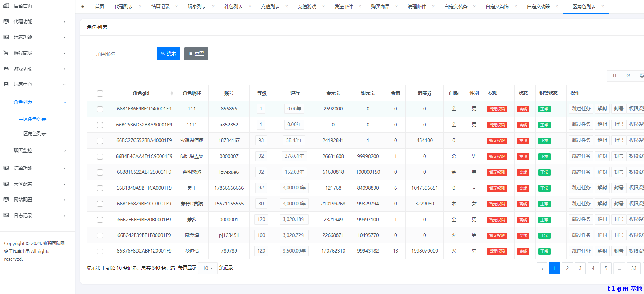The height and width of the screenshot is (294, 644).
Task: Expand the 日志记录 sidebar menu
Action: tap(64, 216)
